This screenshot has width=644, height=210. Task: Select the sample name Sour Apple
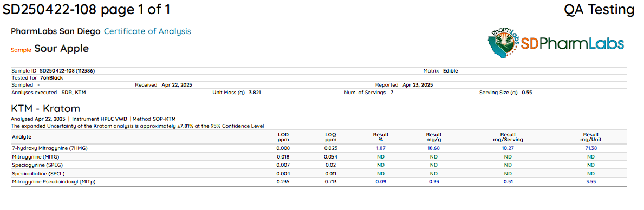(x=62, y=49)
